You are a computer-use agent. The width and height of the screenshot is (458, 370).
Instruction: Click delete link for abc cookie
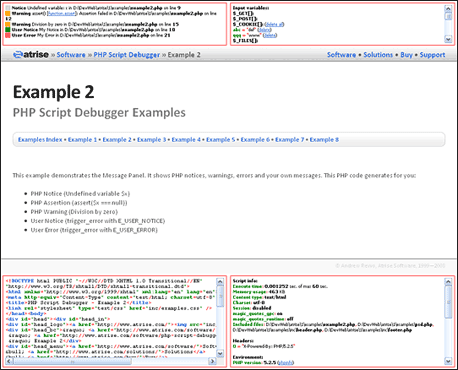(x=264, y=30)
